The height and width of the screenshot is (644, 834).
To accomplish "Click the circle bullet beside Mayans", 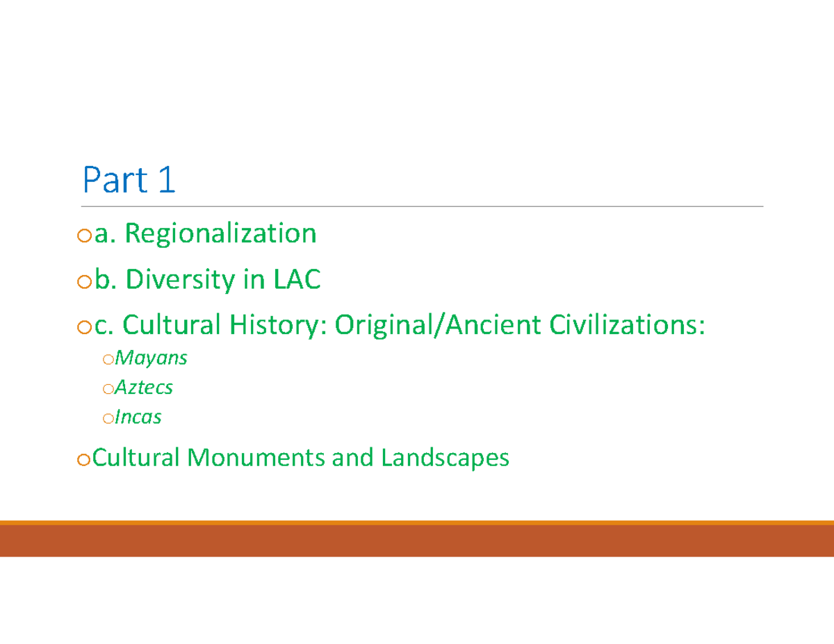I will pyautogui.click(x=108, y=358).
